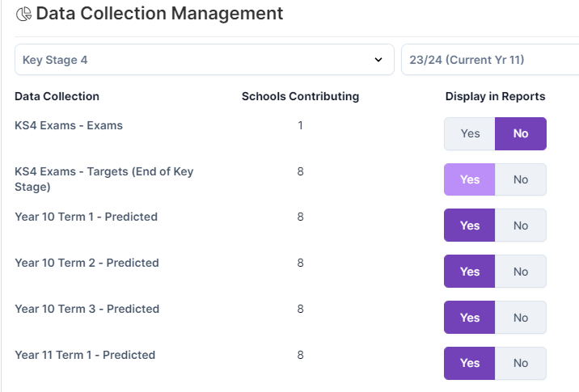Click Yes for Year 11 Term 1 Predicted
This screenshot has width=579, height=392.
[470, 364]
